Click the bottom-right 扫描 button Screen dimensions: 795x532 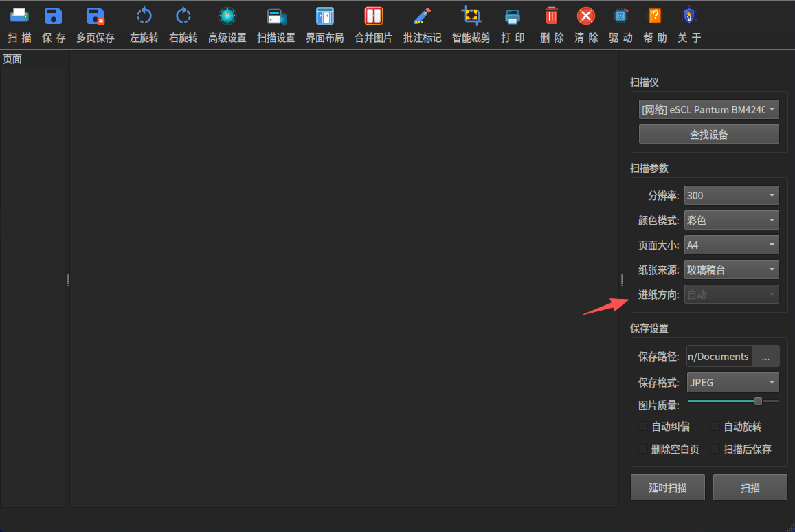[x=750, y=487]
